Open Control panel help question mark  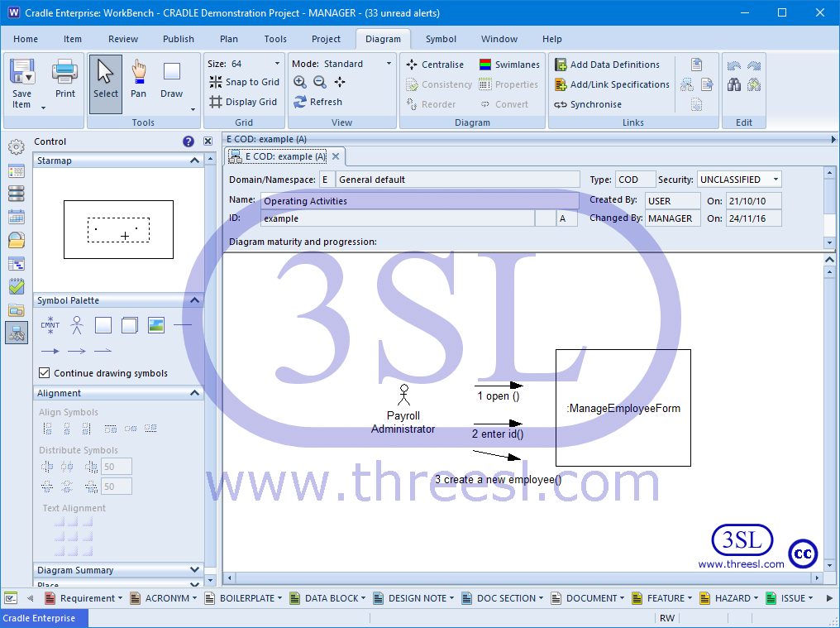point(188,141)
